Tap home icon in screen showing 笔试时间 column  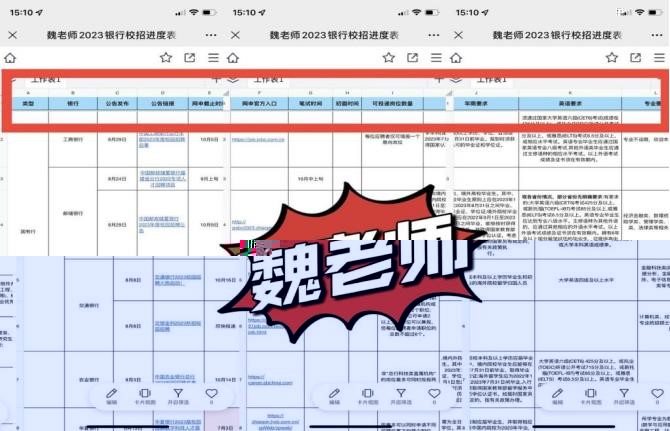tap(233, 58)
